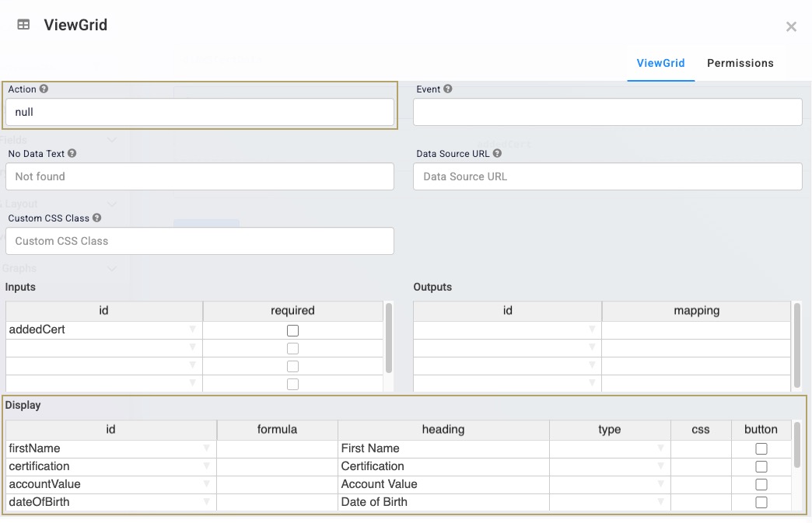The image size is (812, 523).
Task: Click the Data Source URL help icon
Action: click(497, 153)
